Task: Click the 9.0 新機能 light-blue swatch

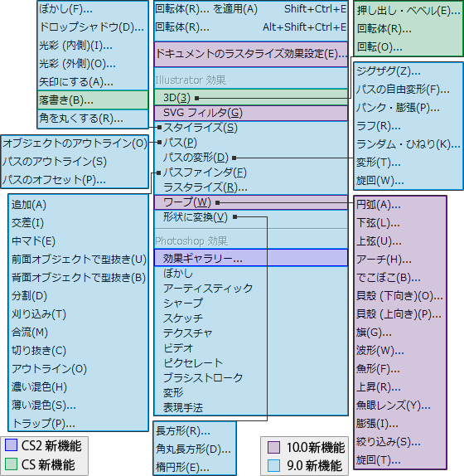Action: click(273, 466)
